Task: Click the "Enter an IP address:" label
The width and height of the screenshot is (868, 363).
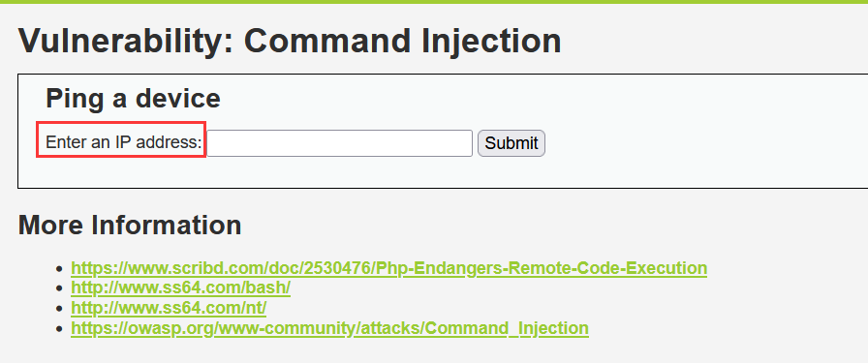Action: [x=123, y=142]
